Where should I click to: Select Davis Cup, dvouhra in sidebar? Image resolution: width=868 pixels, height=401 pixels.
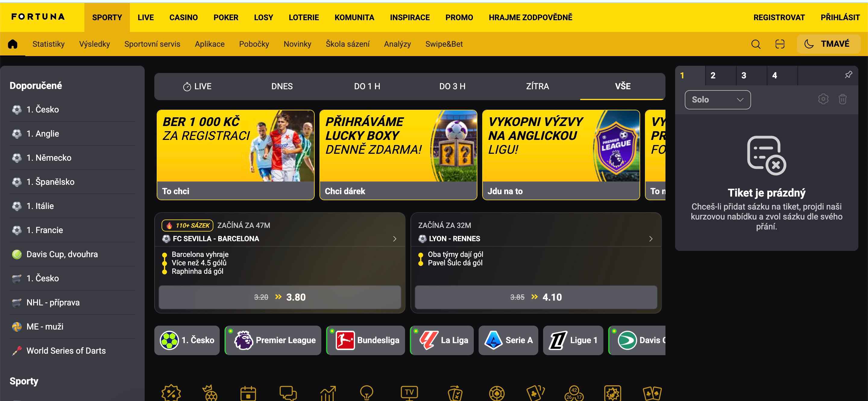(x=72, y=254)
